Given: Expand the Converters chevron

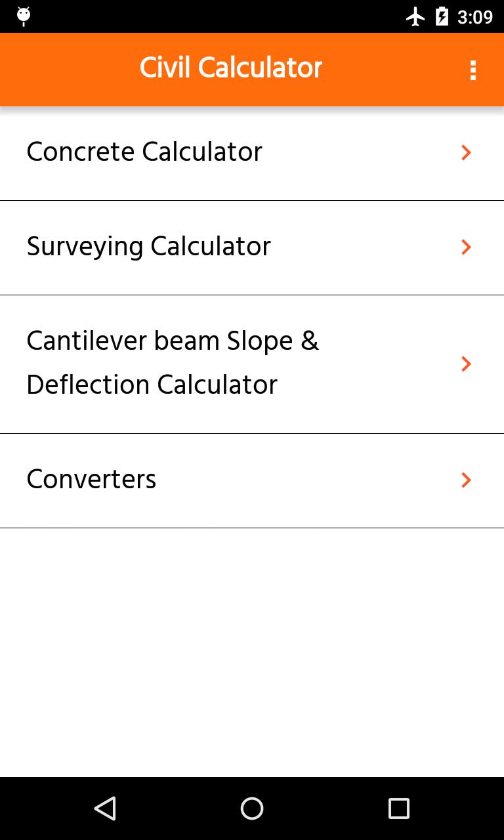Looking at the screenshot, I should tap(466, 480).
